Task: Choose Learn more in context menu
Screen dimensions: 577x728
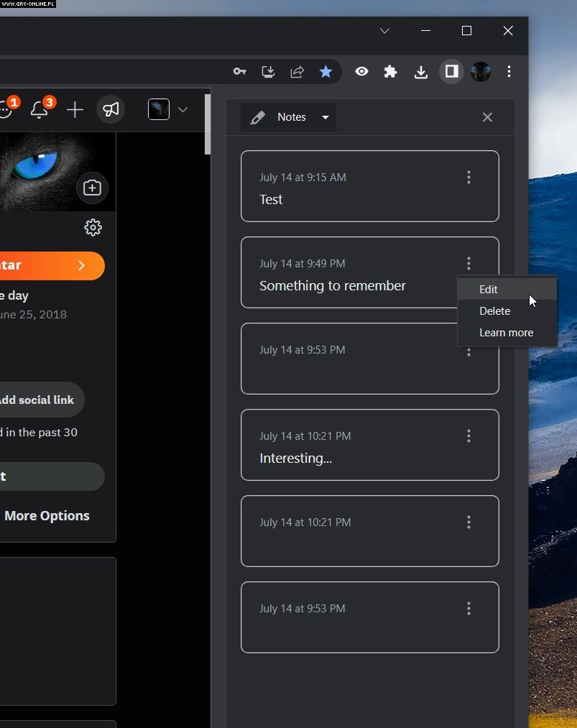Action: coord(507,333)
